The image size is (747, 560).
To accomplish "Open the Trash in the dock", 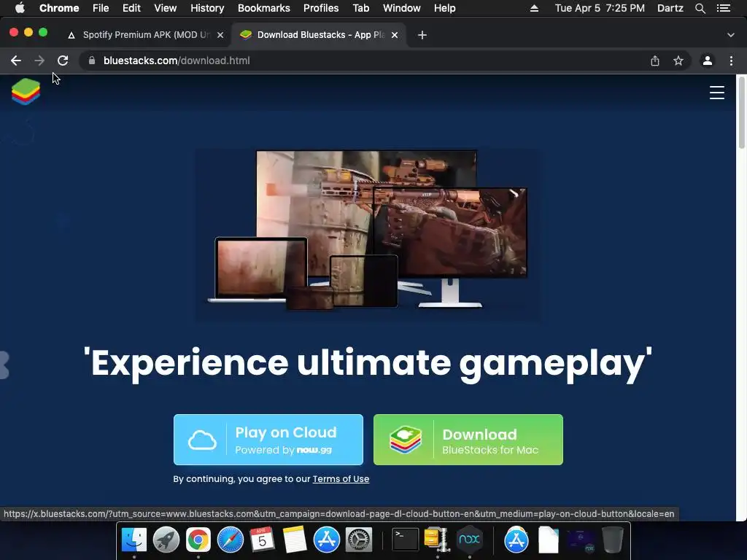I will [613, 540].
